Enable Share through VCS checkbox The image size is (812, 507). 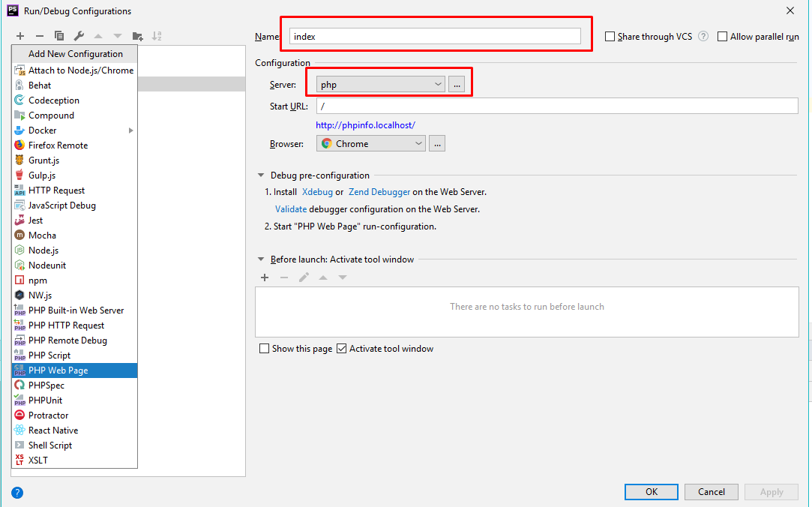coord(610,37)
